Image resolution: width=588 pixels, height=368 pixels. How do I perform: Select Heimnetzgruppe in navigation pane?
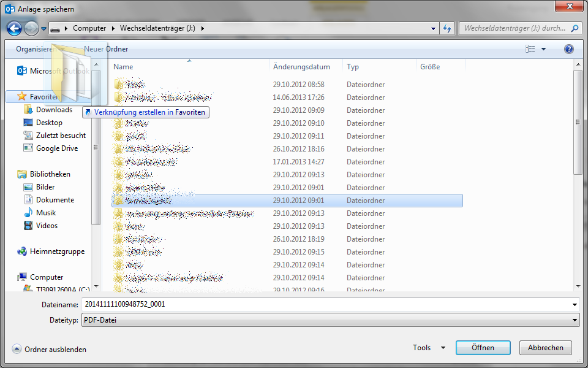(57, 251)
